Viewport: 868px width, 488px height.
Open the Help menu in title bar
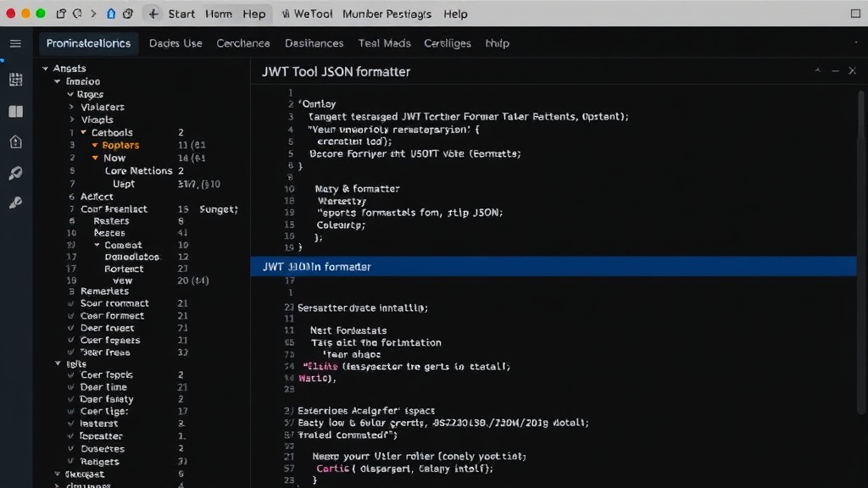[455, 14]
